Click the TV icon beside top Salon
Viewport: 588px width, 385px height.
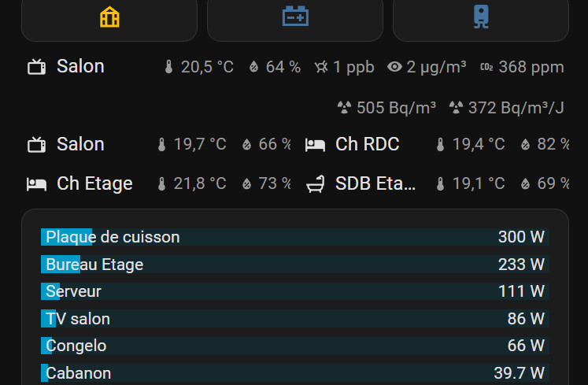coord(36,67)
